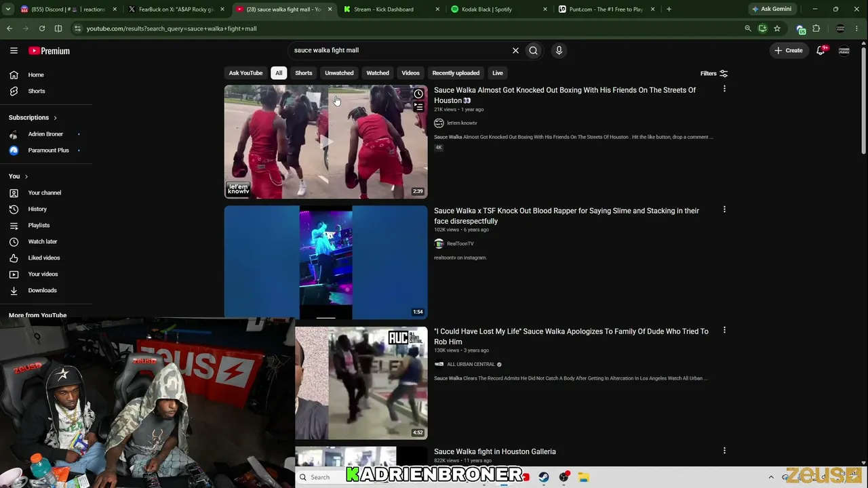The height and width of the screenshot is (488, 868).
Task: Open File Explorer from the taskbar
Action: point(583,477)
